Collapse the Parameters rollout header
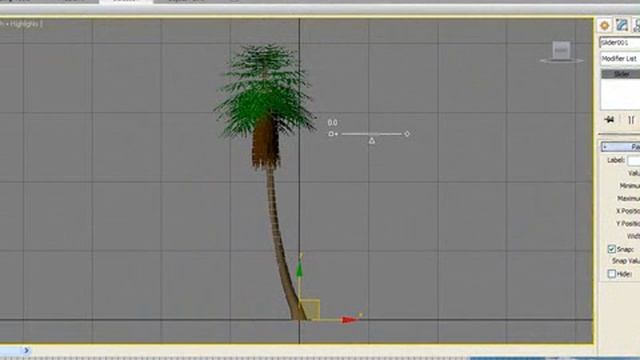Viewport: 640px width, 360px height. click(x=620, y=147)
